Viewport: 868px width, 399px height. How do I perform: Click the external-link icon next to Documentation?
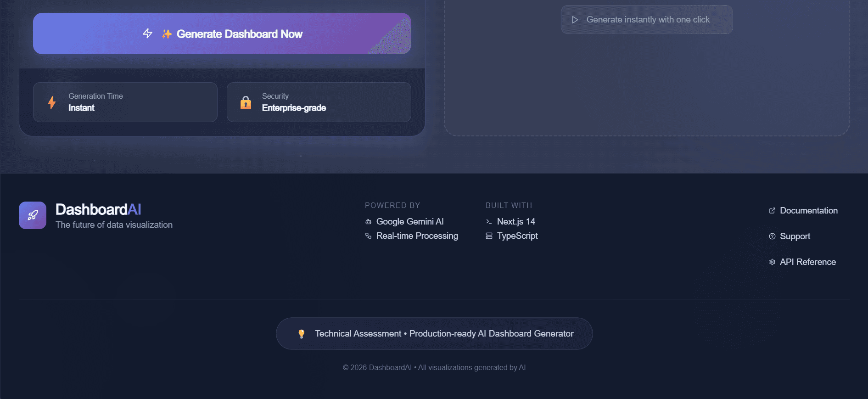point(772,210)
